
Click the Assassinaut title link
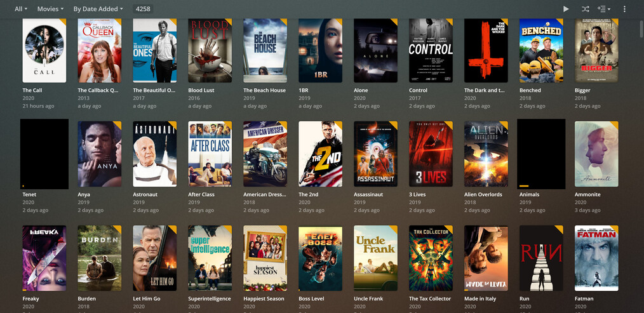click(x=368, y=194)
